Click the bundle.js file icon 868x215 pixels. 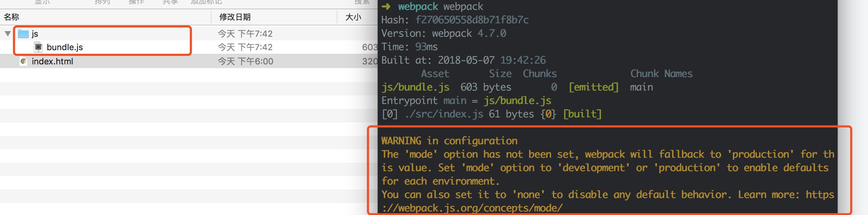click(38, 47)
